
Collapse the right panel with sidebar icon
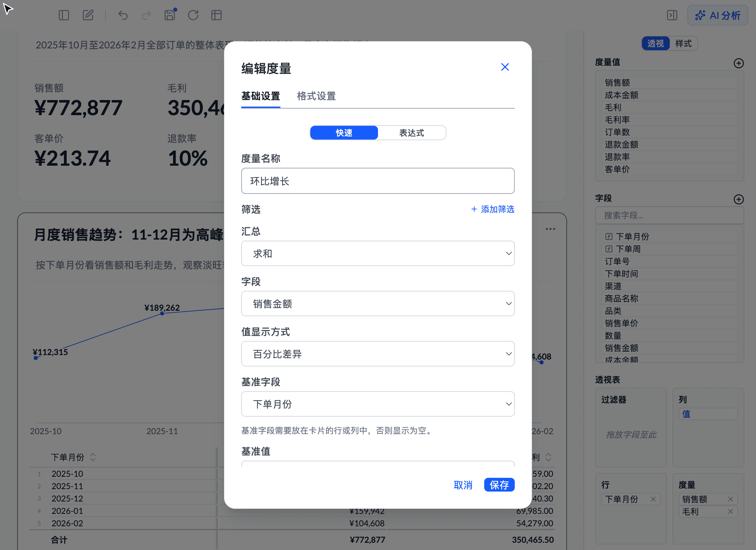tap(672, 15)
